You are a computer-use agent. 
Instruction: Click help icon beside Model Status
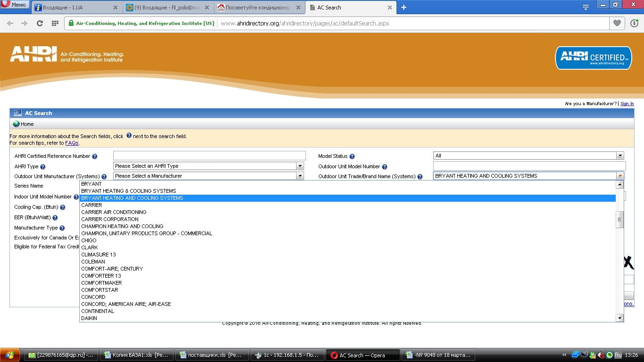coord(352,156)
